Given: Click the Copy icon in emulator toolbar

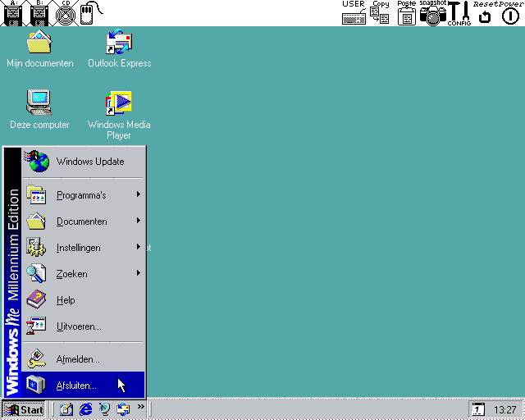Looking at the screenshot, I should point(380,13).
